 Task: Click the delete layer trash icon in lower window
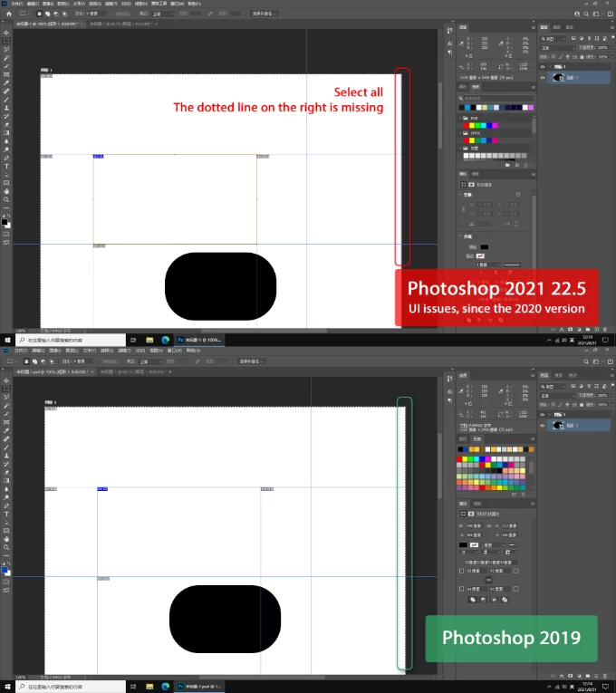605,676
